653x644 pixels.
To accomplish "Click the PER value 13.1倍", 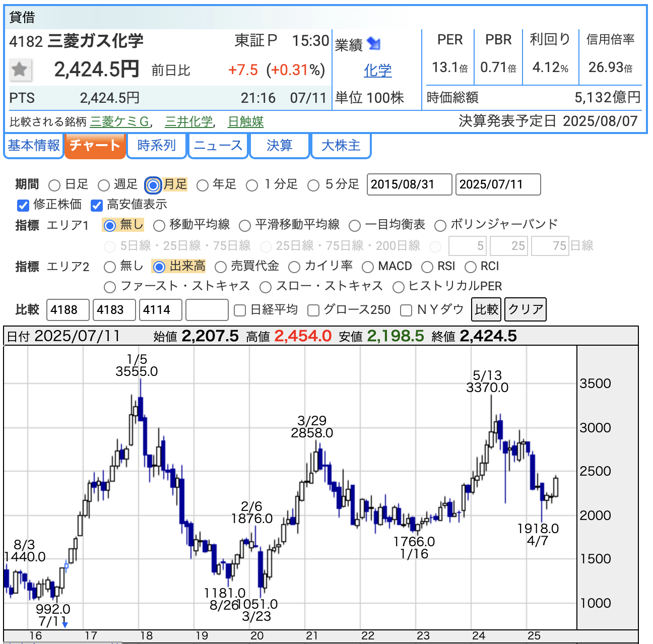I will (x=450, y=68).
